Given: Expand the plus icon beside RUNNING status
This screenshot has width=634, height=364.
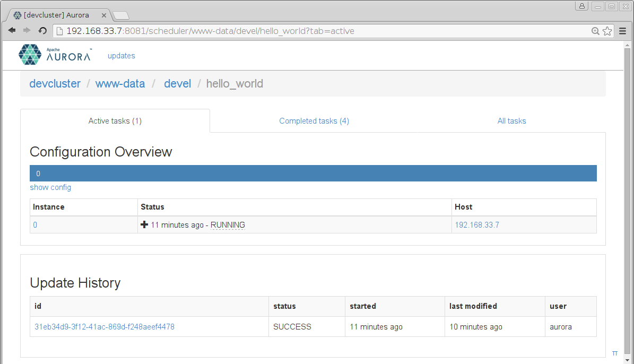Looking at the screenshot, I should click(144, 225).
